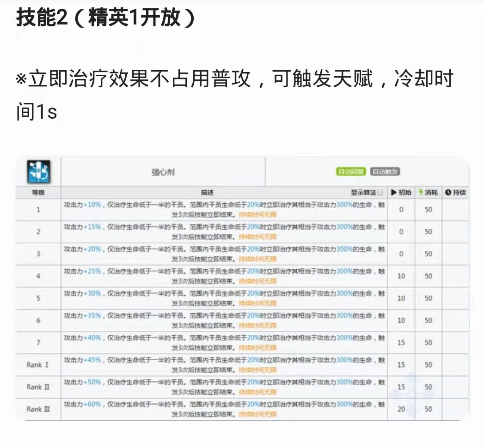
Task: Click the level 1 row number
Action: 38,210
